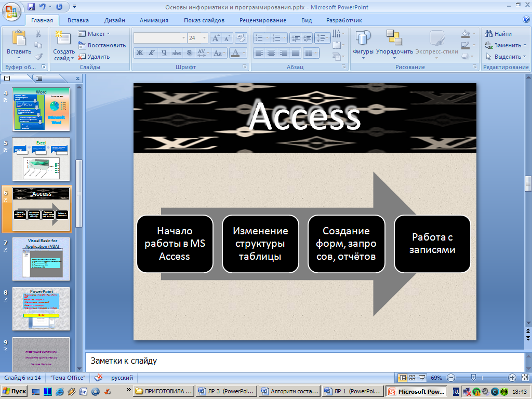The height and width of the screenshot is (399, 532).
Task: Toggle italic К formatting
Action: point(152,53)
